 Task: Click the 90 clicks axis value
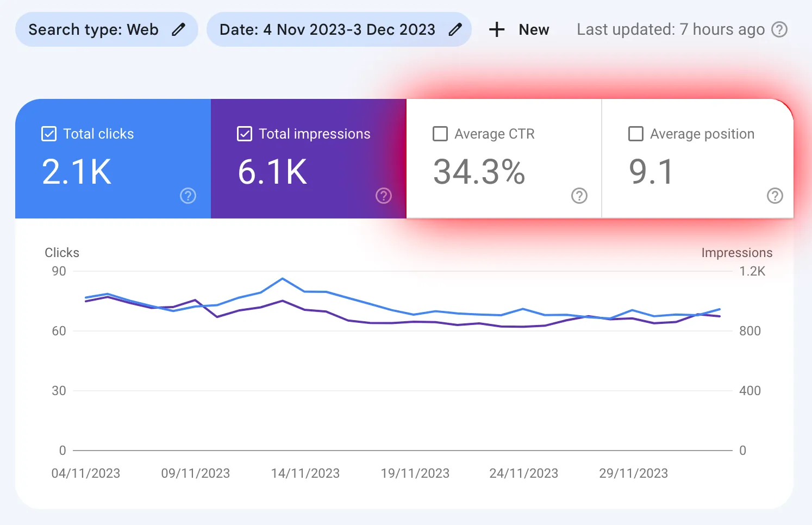(59, 271)
